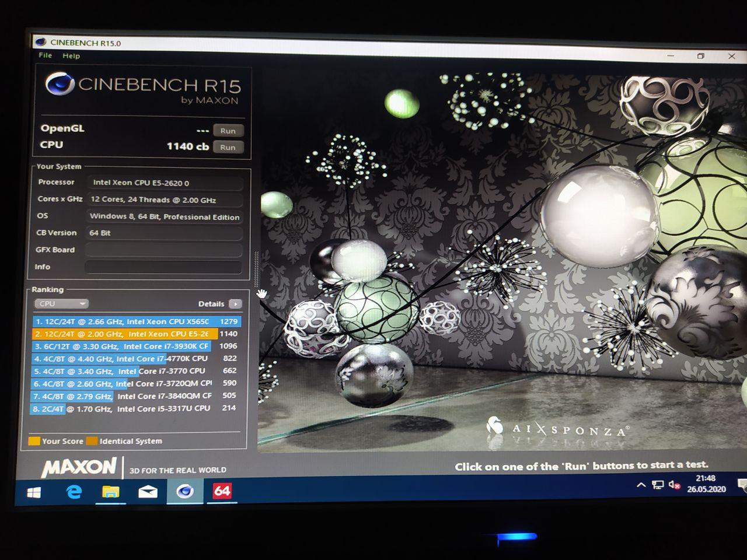Minimize the Cinebench window
This screenshot has width=747, height=560.
point(671,55)
